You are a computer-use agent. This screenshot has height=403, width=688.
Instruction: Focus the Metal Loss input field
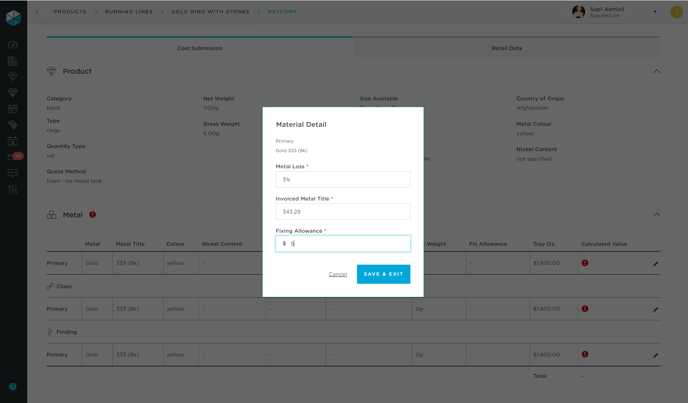(343, 180)
